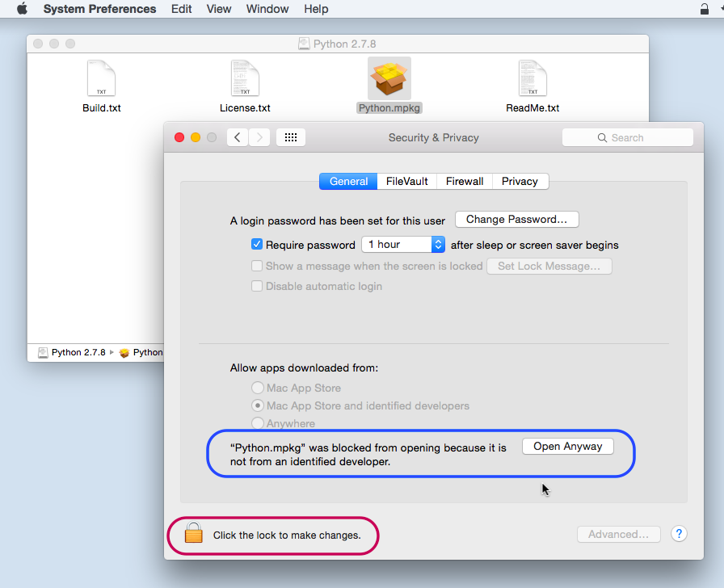This screenshot has width=724, height=588.
Task: Click the ReadMe.txt file name label
Action: [x=532, y=108]
